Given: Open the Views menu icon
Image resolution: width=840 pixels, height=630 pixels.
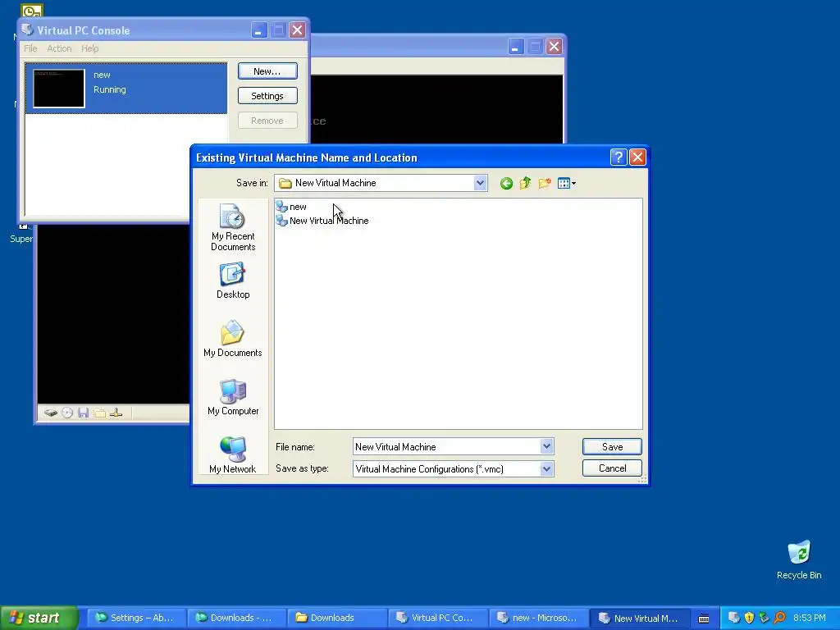Looking at the screenshot, I should (566, 183).
